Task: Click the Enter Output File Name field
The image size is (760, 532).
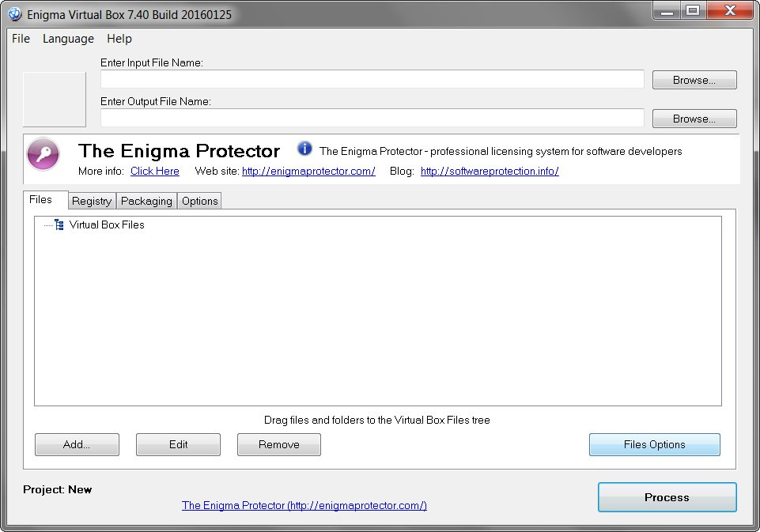Action: [372, 119]
